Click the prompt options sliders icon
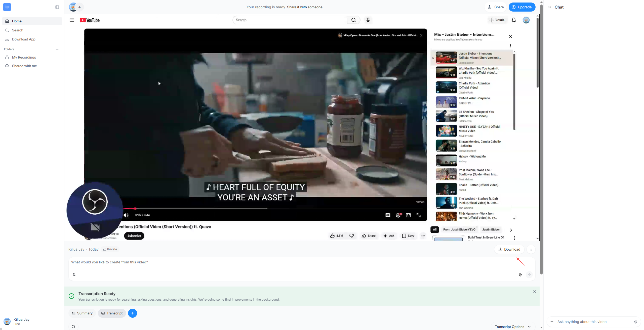This screenshot has width=644, height=330. [75, 275]
